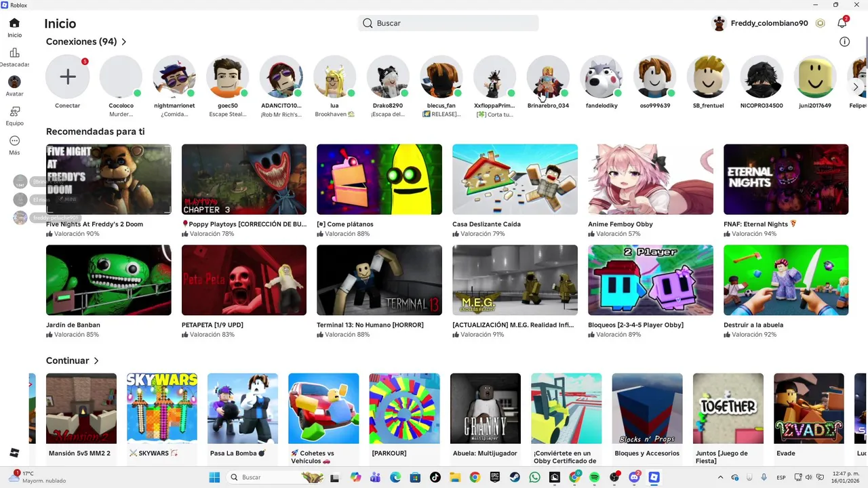
Task: Open nightmarrionet friend avatar
Action: 174,77
